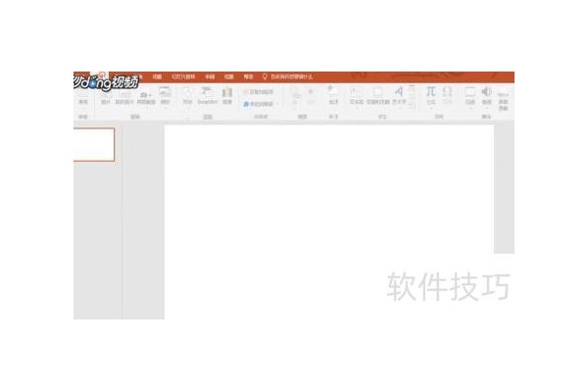588x392 pixels.
Task: Open the My Add-ins dropdown
Action: [261, 104]
